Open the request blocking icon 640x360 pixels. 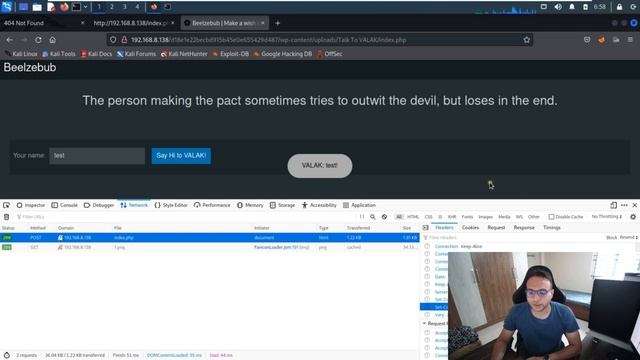[384, 217]
